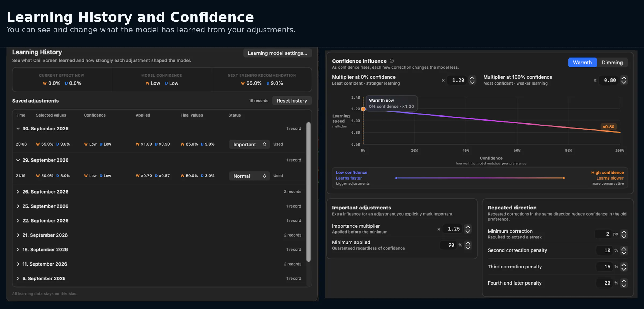Click the Importance multiplier field 1.25
Image resolution: width=644 pixels, height=309 pixels.
click(453, 229)
